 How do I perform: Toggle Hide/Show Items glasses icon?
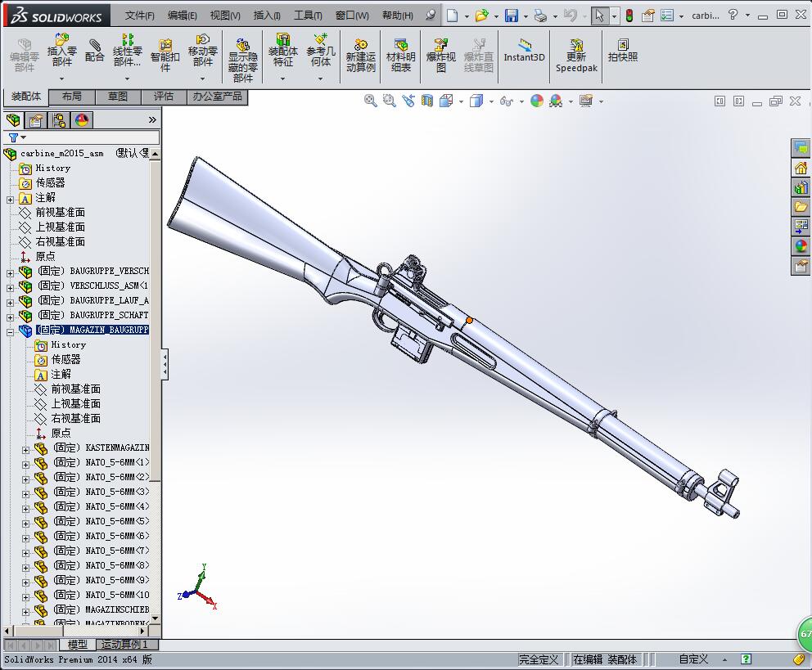507,101
